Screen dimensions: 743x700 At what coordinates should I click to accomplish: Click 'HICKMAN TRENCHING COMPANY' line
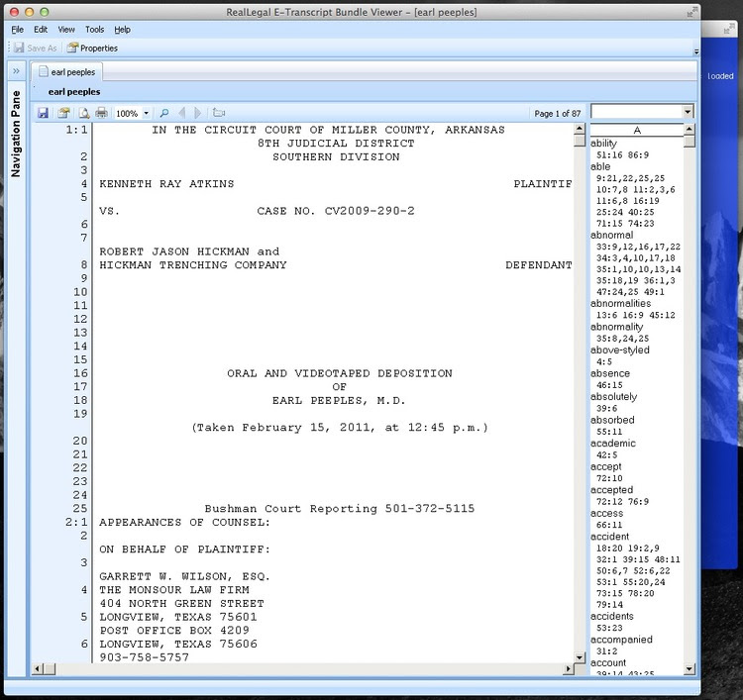coord(193,265)
